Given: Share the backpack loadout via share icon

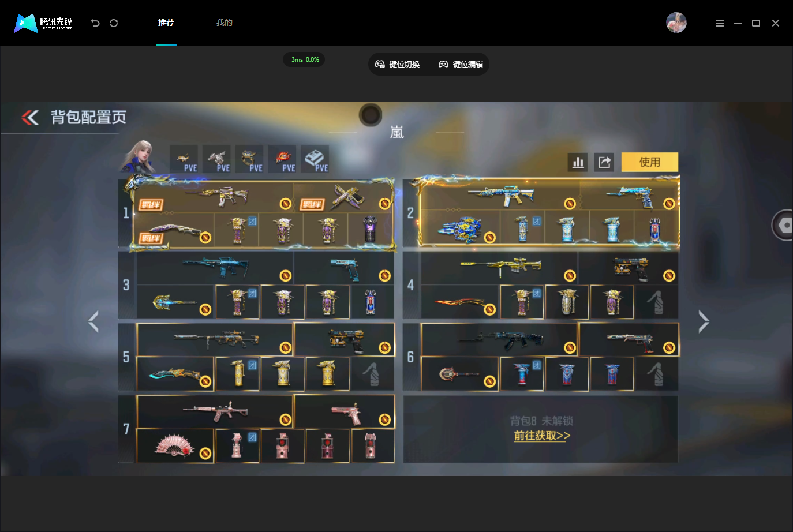Looking at the screenshot, I should (x=604, y=162).
